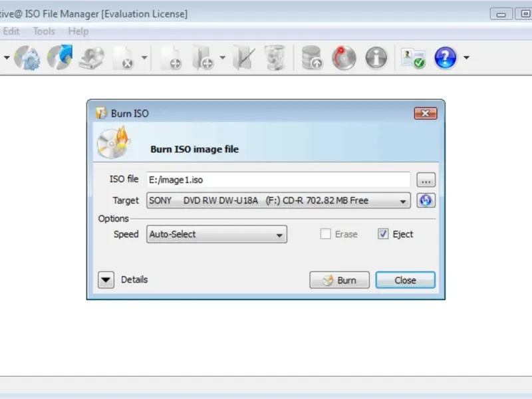Click the greyed file with X icon

point(124,59)
